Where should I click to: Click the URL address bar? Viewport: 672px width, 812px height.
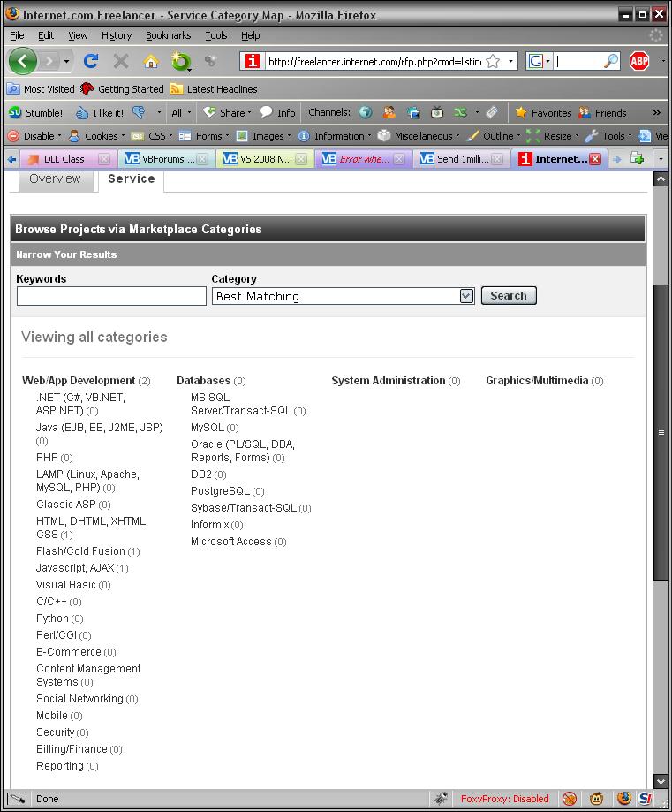(x=374, y=62)
